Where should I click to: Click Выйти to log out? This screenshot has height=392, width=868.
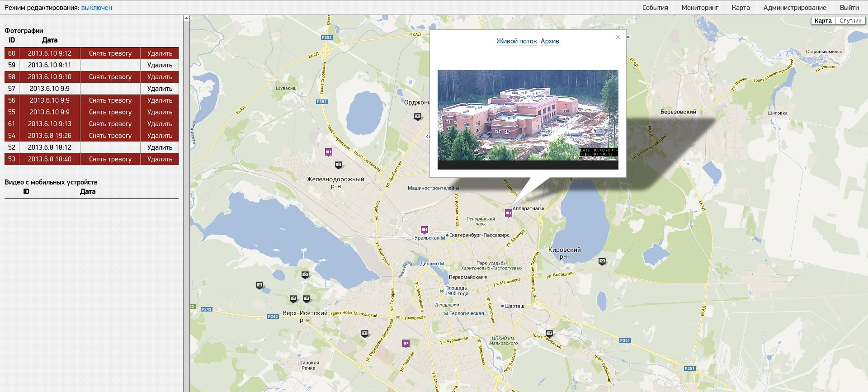click(849, 8)
